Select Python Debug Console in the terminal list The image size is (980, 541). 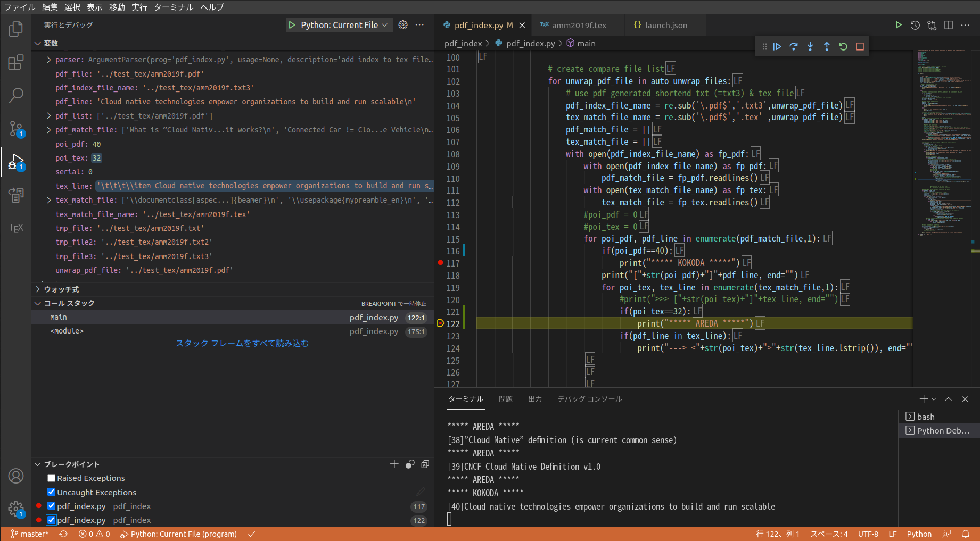[939, 430]
